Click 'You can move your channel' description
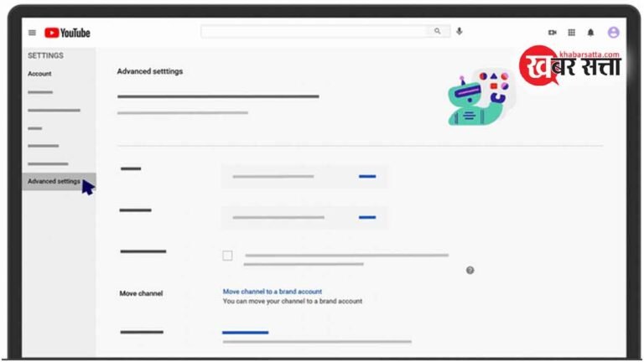 293,302
